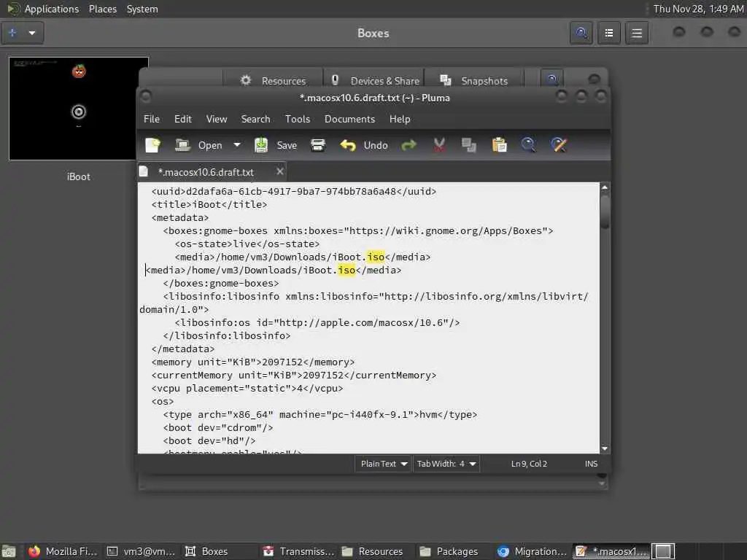Click the boot dev="cdrom" line

click(x=218, y=428)
